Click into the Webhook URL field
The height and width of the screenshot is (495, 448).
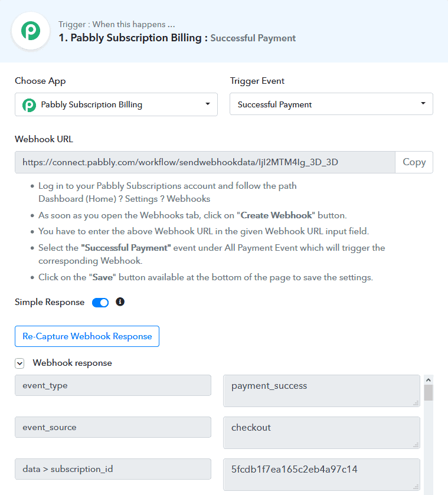pyautogui.click(x=204, y=162)
